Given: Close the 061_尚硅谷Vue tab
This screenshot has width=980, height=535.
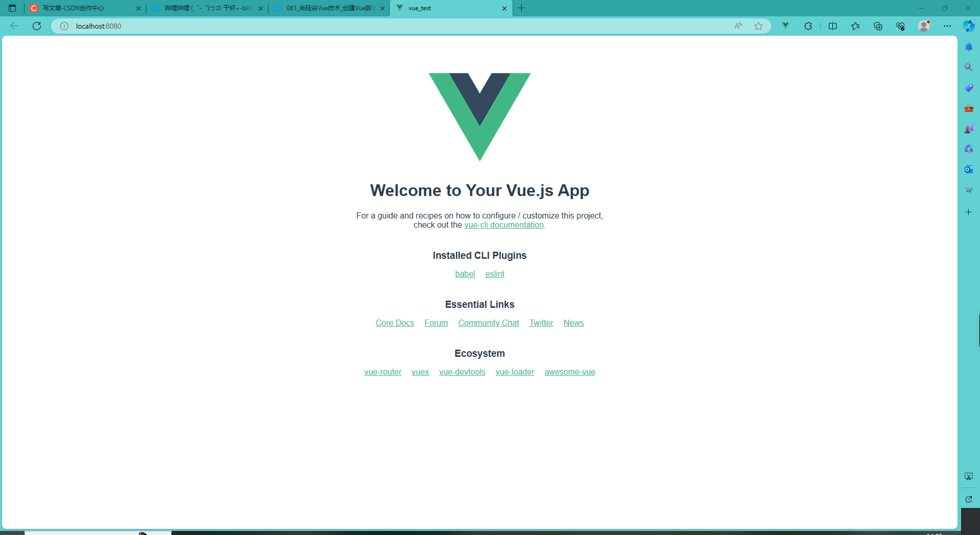Looking at the screenshot, I should click(x=382, y=8).
